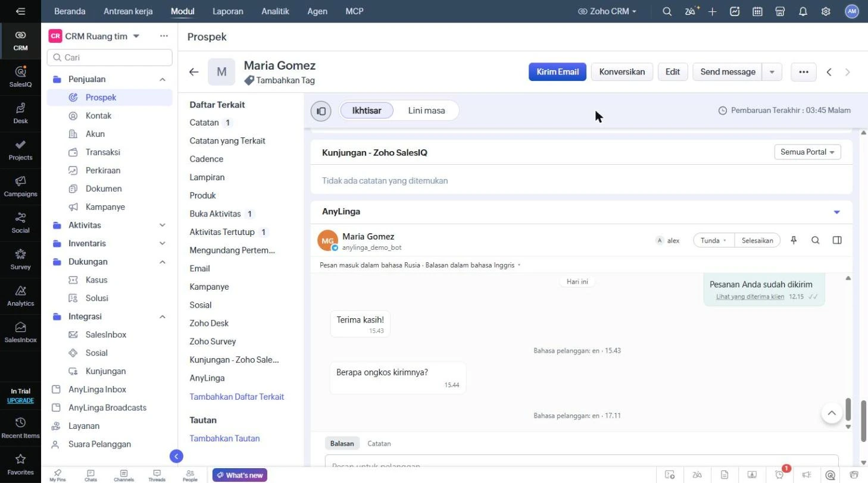Open the Zoho CRM switcher dropdown
Viewport: 868px width, 483px height.
pos(607,11)
